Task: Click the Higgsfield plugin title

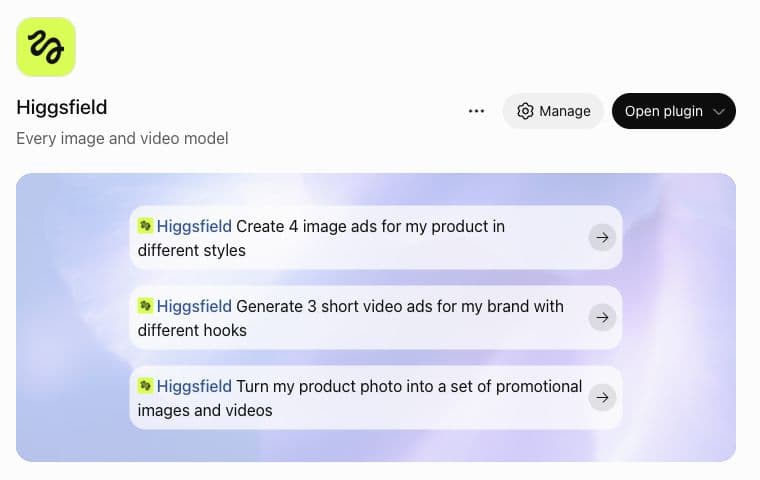Action: tap(62, 108)
